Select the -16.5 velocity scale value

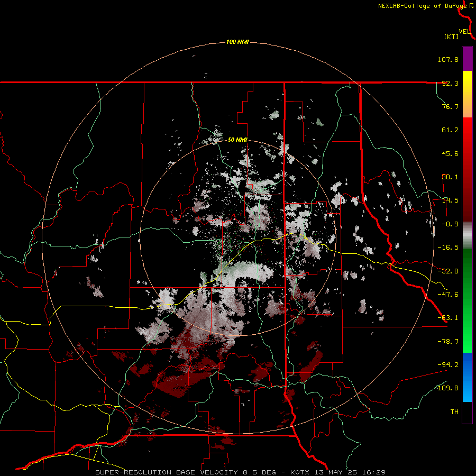pyautogui.click(x=448, y=248)
